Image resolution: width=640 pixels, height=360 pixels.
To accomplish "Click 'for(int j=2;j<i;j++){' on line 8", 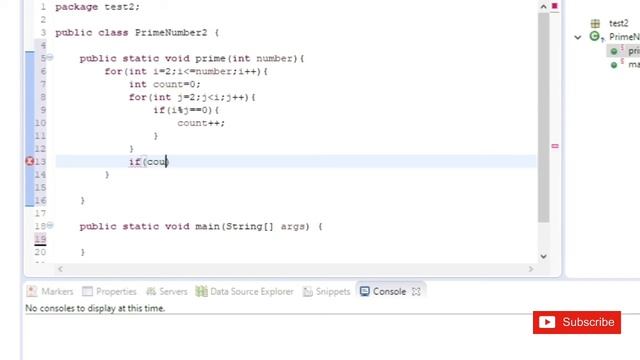I will click(x=192, y=97).
